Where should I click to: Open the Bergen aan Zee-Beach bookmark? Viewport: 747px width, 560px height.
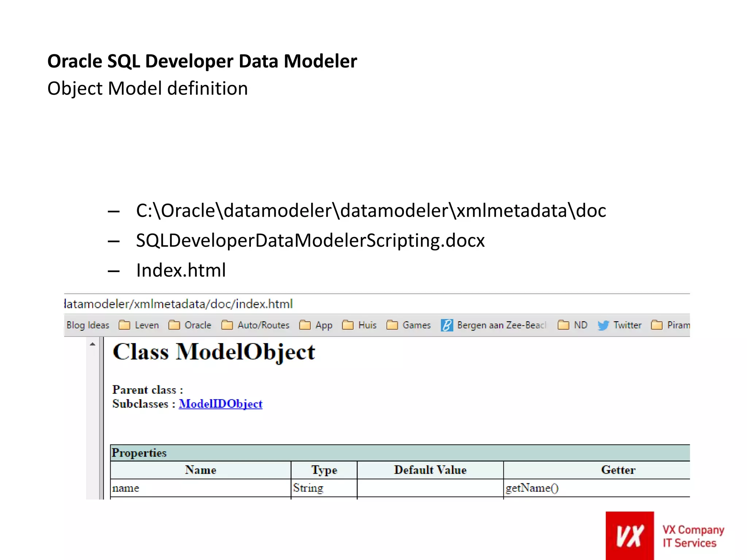pos(494,325)
